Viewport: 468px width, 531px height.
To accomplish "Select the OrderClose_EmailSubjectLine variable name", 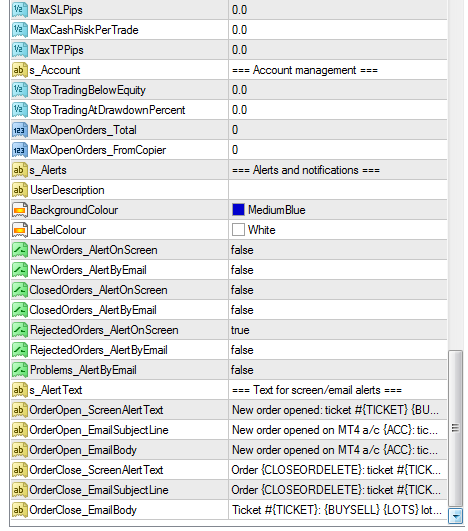I will [99, 490].
